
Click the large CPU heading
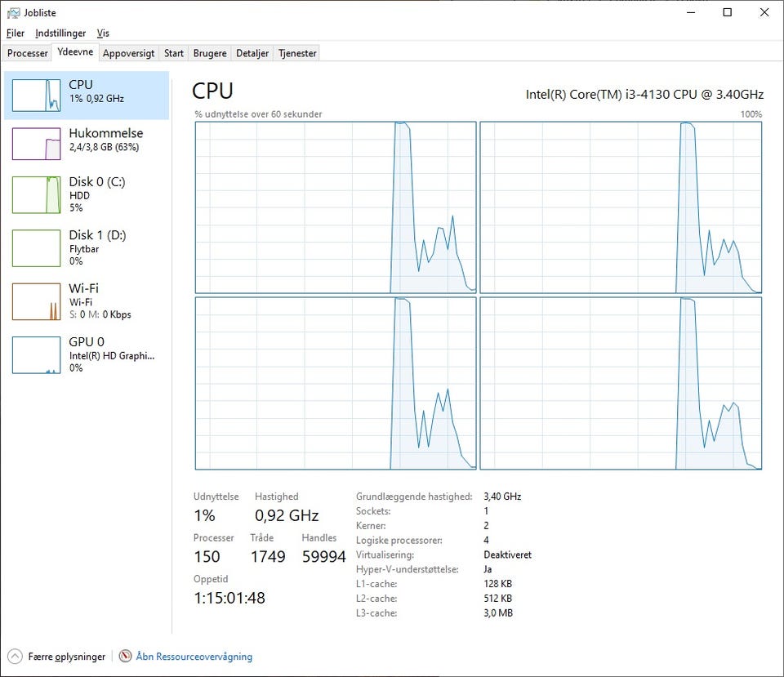click(x=212, y=91)
